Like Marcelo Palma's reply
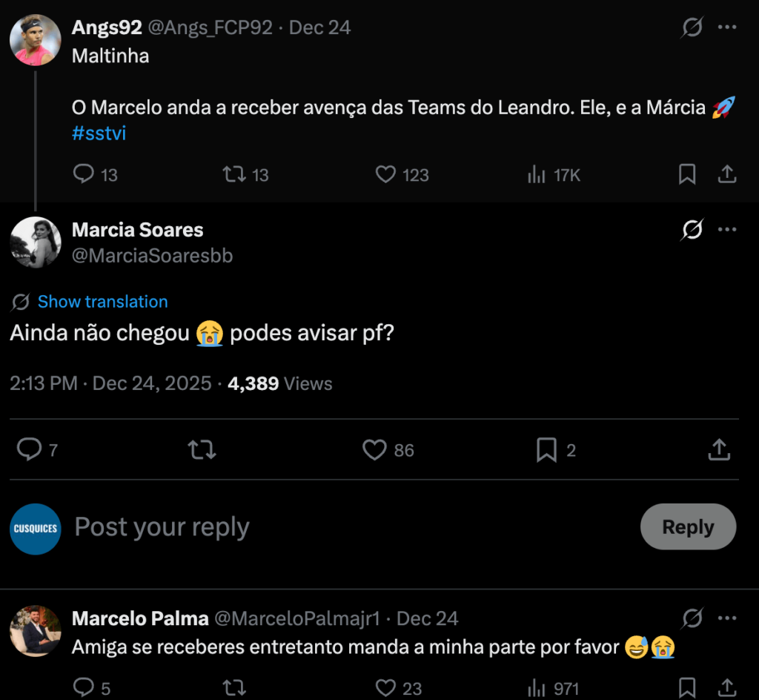 (385, 688)
